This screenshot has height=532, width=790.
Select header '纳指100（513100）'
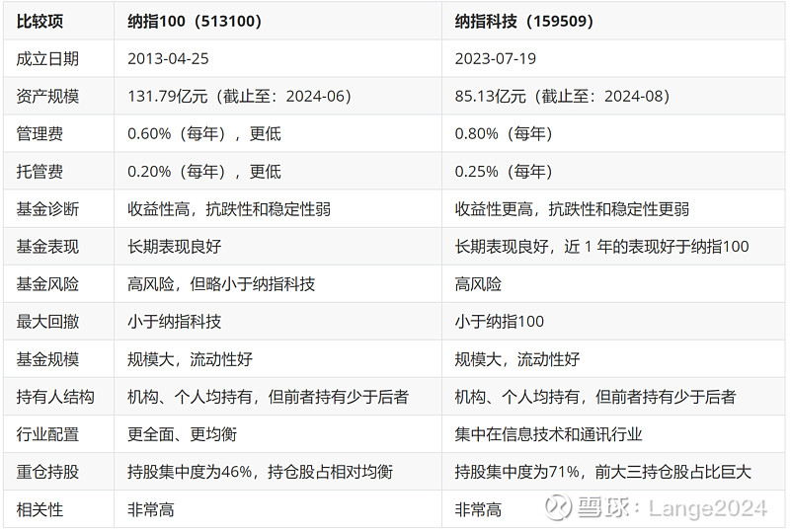(x=195, y=22)
